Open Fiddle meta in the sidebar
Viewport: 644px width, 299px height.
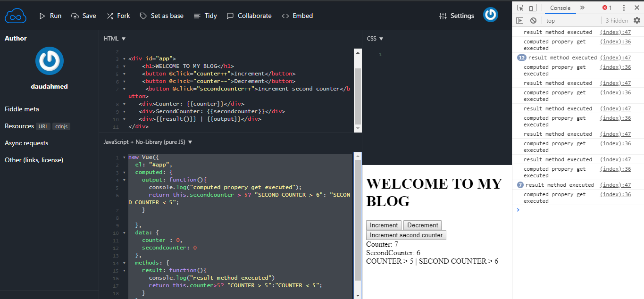(22, 109)
